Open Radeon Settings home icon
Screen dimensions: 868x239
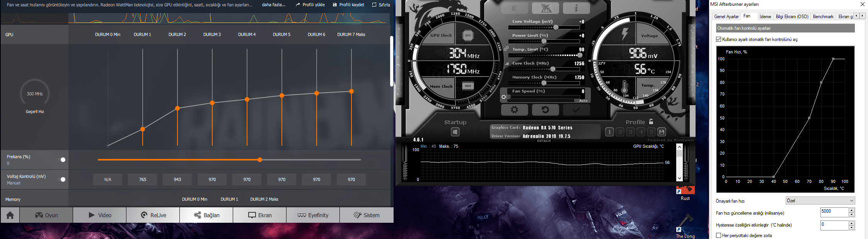10,215
